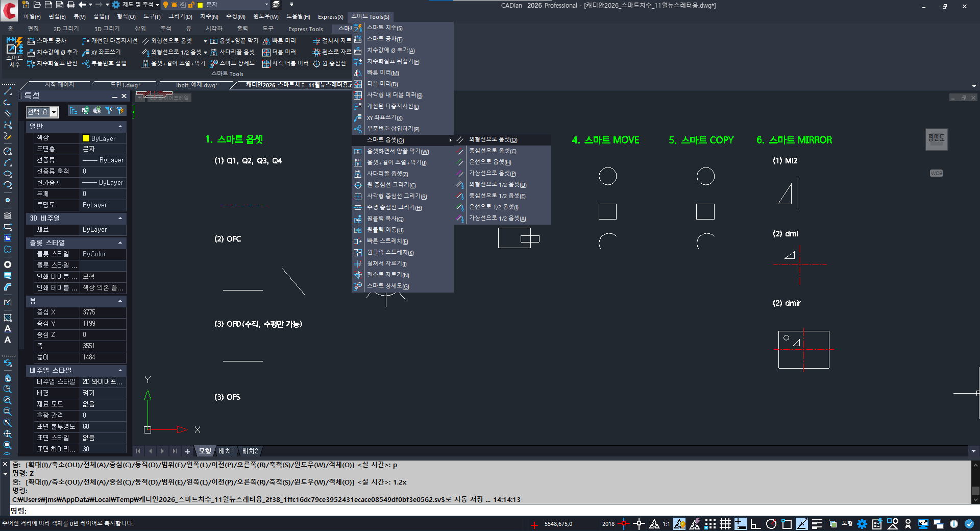Collapse the 일반 section in properties panel

[120, 126]
